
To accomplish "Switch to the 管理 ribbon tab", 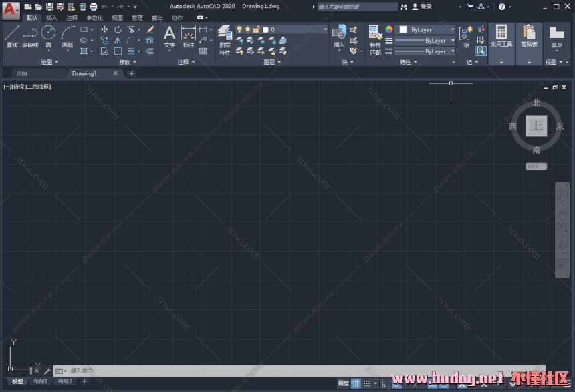I will (137, 18).
